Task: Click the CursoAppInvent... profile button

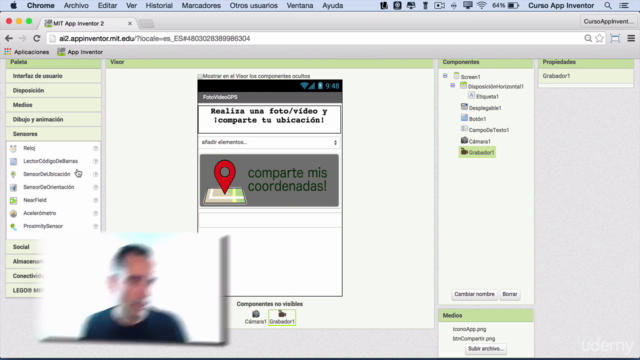Action: coord(608,21)
